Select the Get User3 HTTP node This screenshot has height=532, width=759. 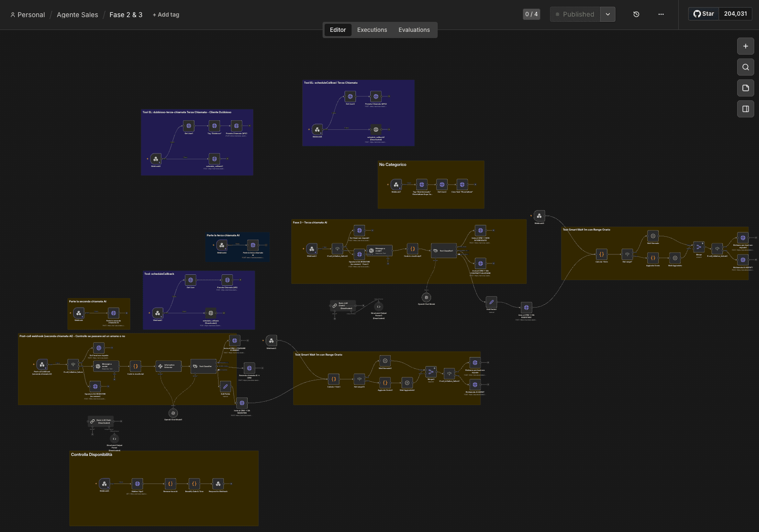click(x=350, y=97)
